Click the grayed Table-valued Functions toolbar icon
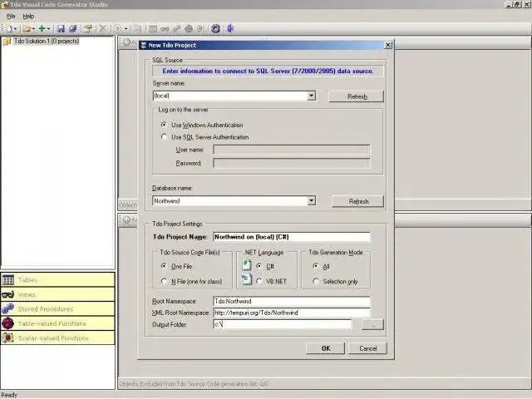This screenshot has height=399, width=532. click(189, 29)
